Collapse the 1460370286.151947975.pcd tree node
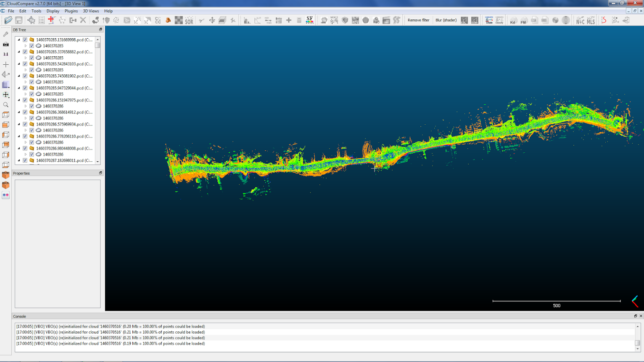The image size is (644, 362). click(x=19, y=100)
